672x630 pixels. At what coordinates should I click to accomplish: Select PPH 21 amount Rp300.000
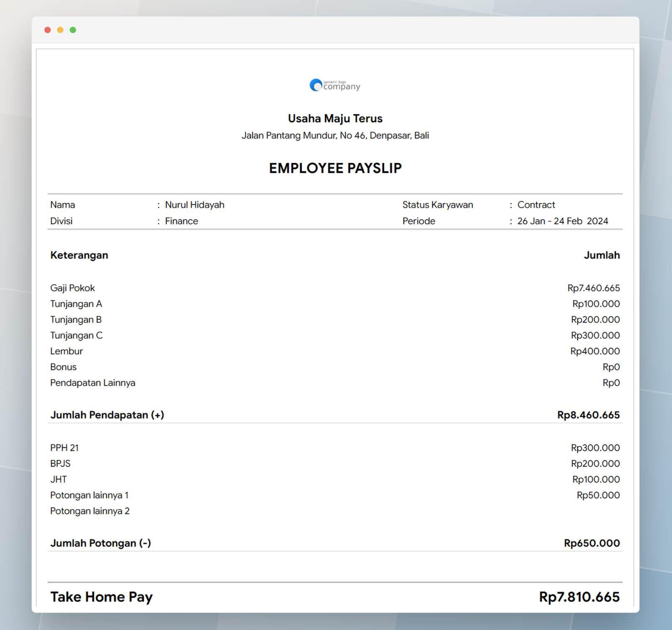595,448
